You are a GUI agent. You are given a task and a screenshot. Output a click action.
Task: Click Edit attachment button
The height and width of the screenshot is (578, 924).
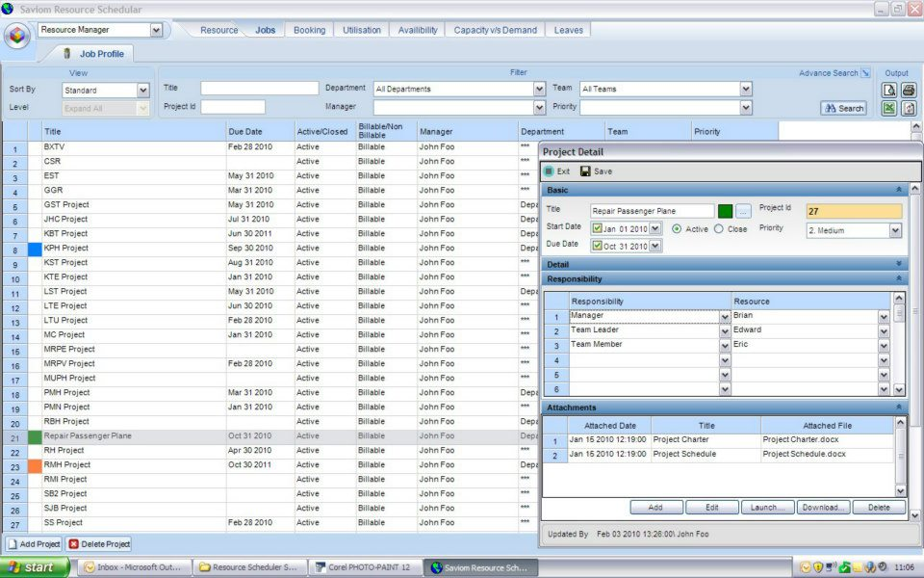(x=712, y=508)
